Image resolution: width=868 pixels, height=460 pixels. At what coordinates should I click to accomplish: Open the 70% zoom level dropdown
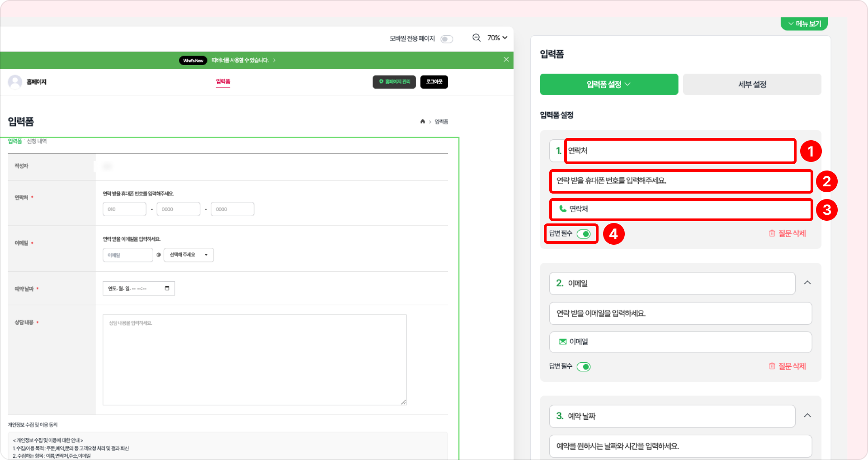tap(497, 38)
